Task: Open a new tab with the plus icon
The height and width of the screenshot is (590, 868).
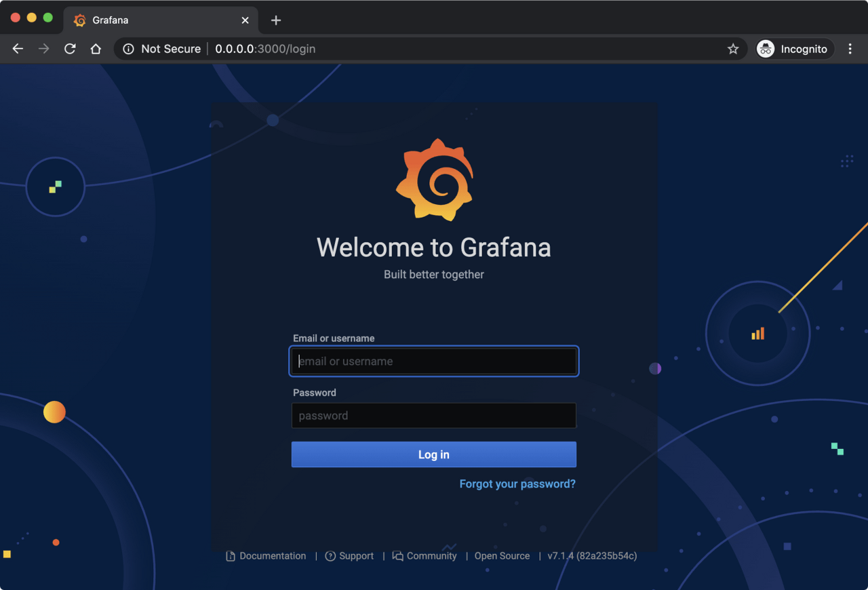Action: tap(276, 20)
